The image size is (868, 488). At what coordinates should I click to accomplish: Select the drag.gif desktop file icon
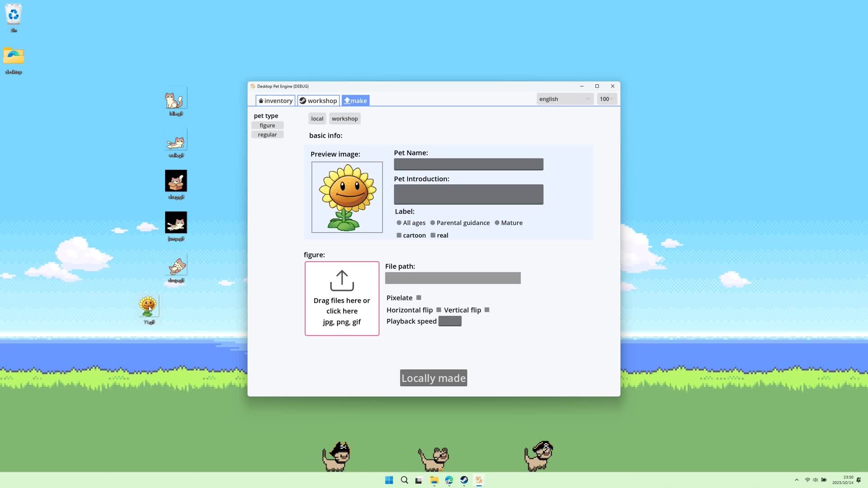pyautogui.click(x=175, y=182)
